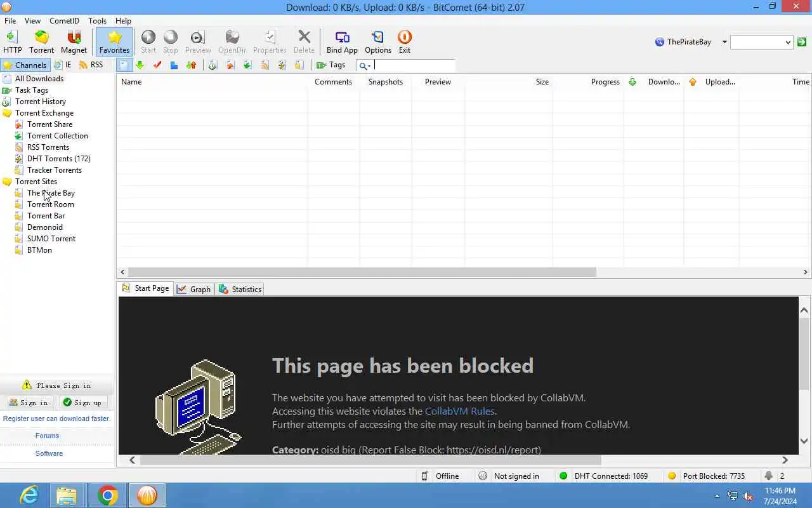The width and height of the screenshot is (812, 508).
Task: Switch to the Graph tab
Action: point(193,289)
